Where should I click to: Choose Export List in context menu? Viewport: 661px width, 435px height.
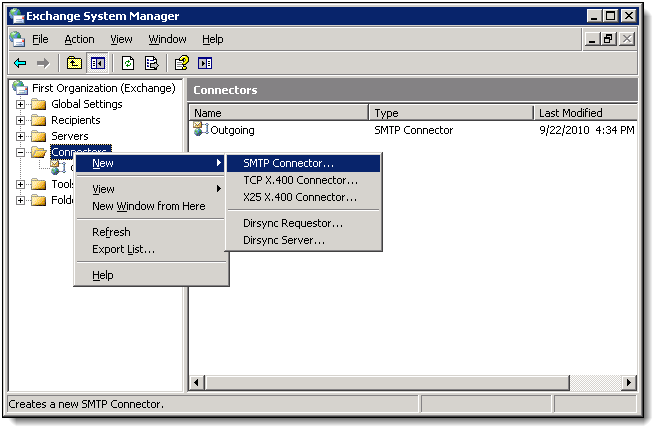tap(152, 250)
